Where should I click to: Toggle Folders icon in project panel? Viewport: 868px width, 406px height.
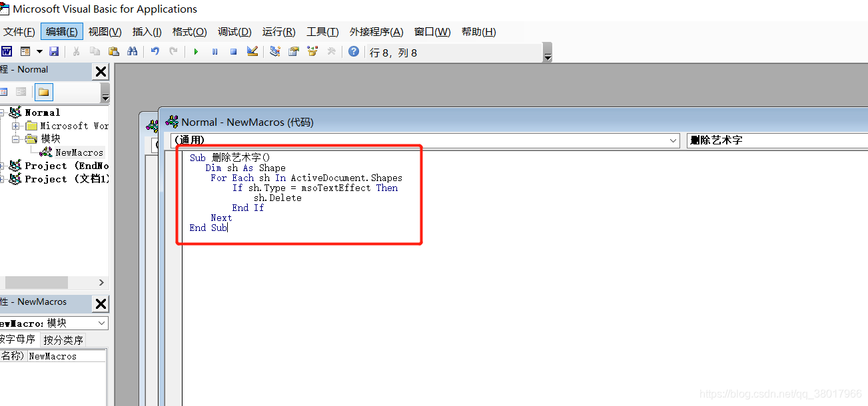44,92
